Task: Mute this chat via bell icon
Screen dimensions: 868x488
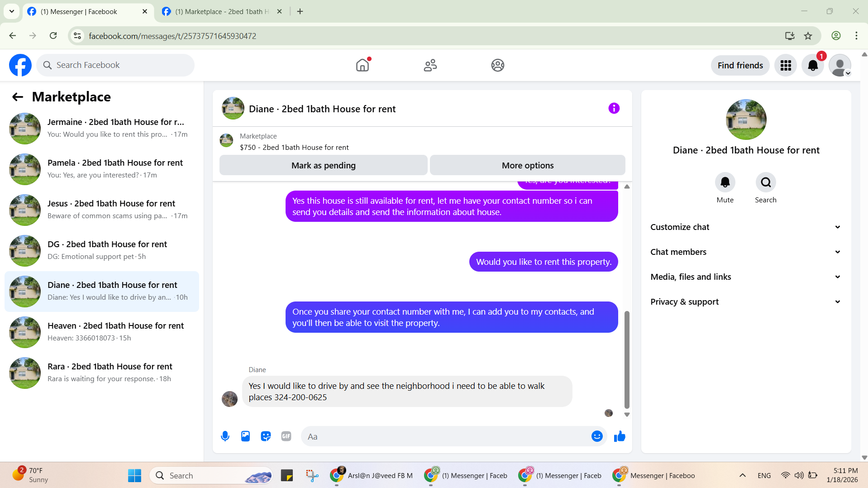Action: coord(725,182)
